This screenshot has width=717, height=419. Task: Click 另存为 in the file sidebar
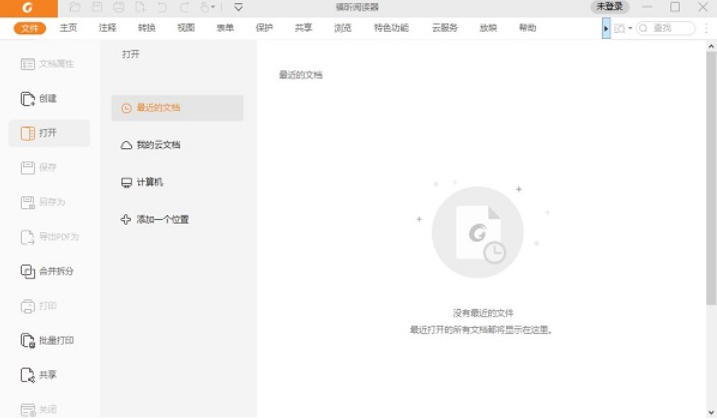48,202
